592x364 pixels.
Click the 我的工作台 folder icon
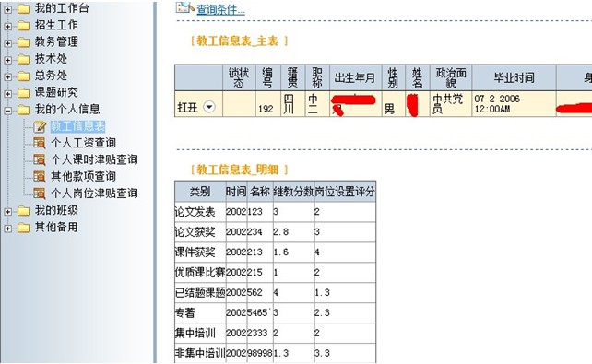23,9
